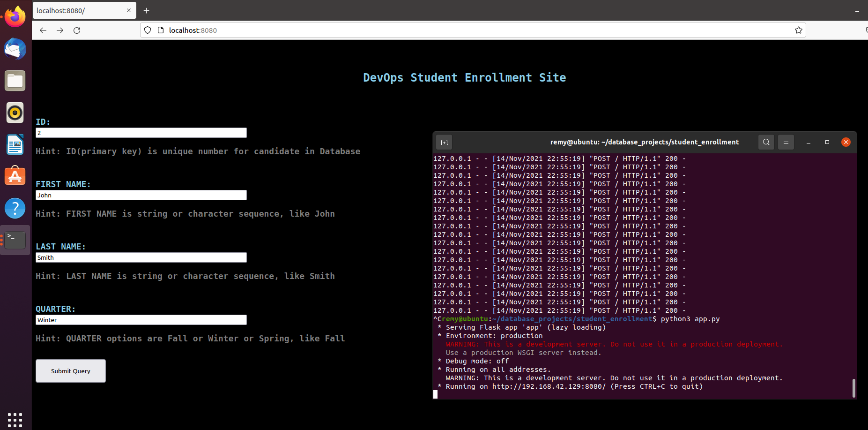Image resolution: width=868 pixels, height=430 pixels.
Task: Open the terminal hamburger menu
Action: (786, 142)
